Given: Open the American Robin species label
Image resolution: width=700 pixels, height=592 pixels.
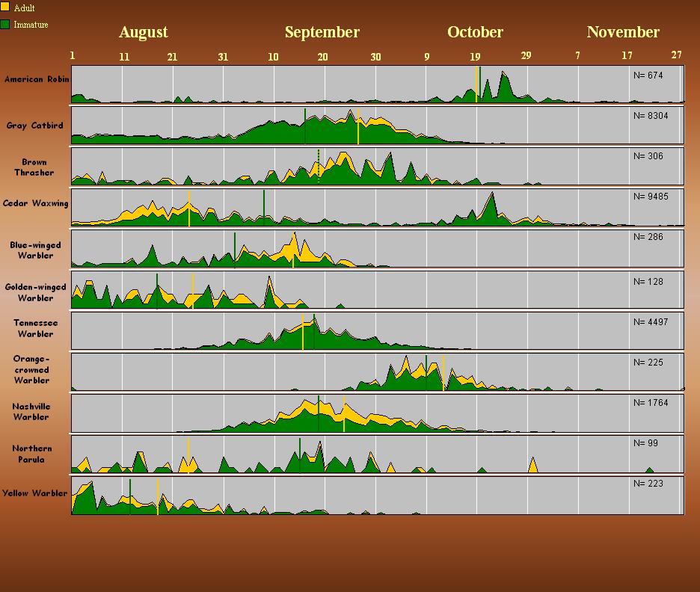Looking at the screenshot, I should pyautogui.click(x=37, y=79).
